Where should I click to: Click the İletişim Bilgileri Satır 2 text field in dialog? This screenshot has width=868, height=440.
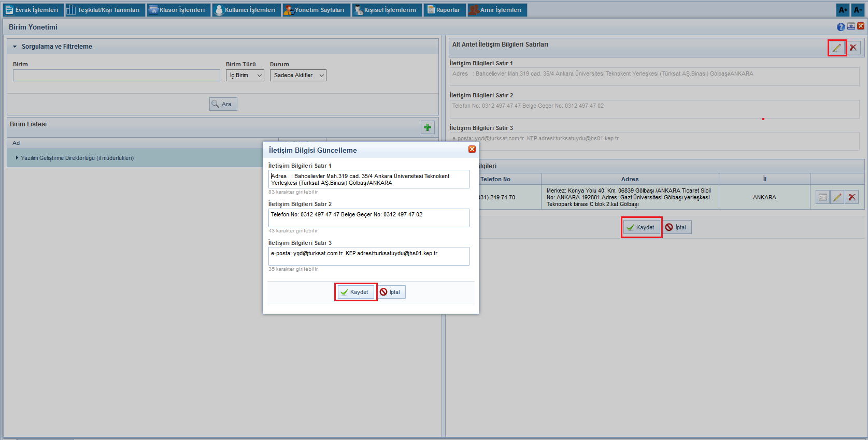368,218
